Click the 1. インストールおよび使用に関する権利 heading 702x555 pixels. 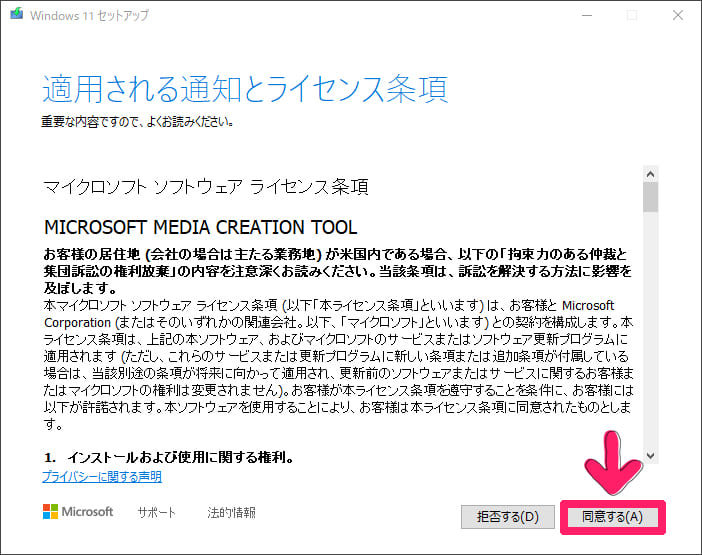coord(169,457)
